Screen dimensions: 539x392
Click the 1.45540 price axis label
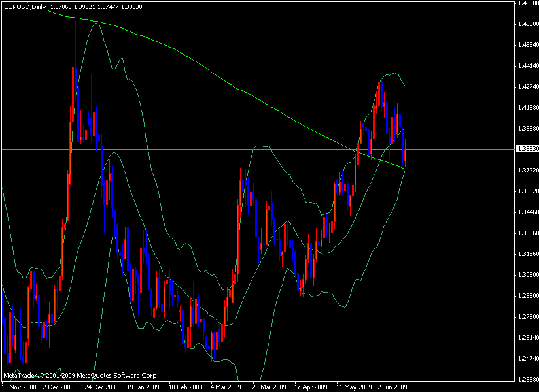click(528, 45)
